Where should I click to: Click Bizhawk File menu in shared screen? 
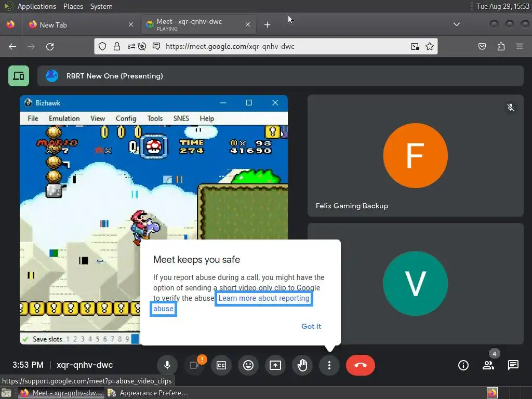click(33, 118)
